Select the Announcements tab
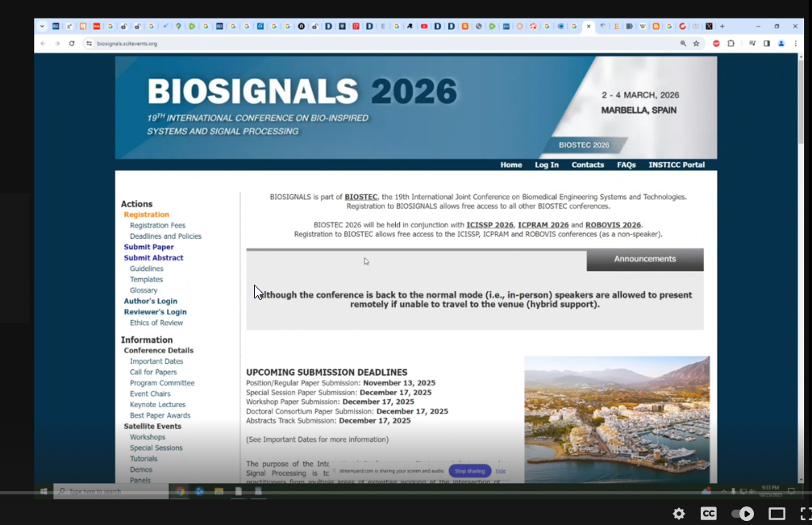Screen dimensions: 812x525 point(644,259)
